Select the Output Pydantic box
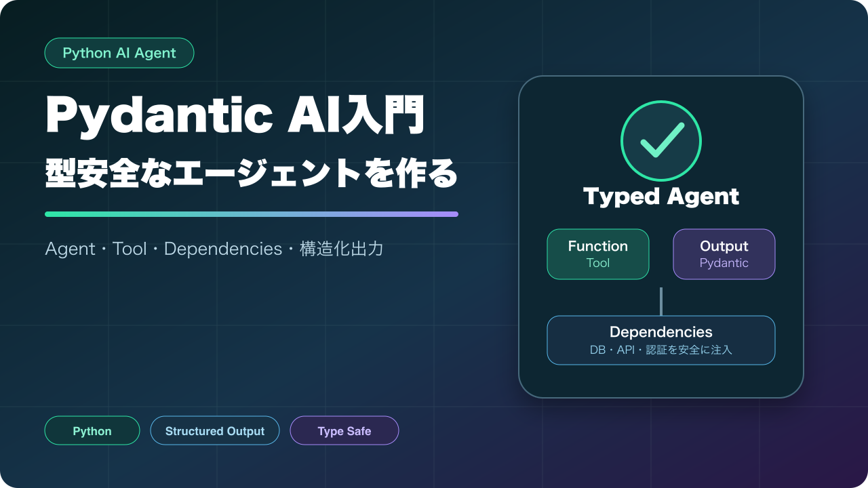This screenshot has width=868, height=488. tap(724, 254)
